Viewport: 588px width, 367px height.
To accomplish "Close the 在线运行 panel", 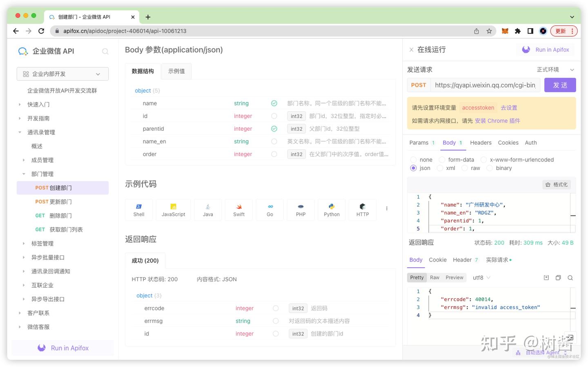I will click(x=411, y=50).
